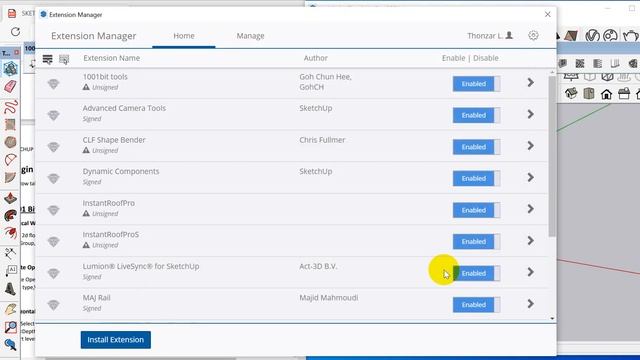Screen dimensions: 640x360
Task: Toggle Enabled switch for InstantRoofProS
Action: pos(476,241)
